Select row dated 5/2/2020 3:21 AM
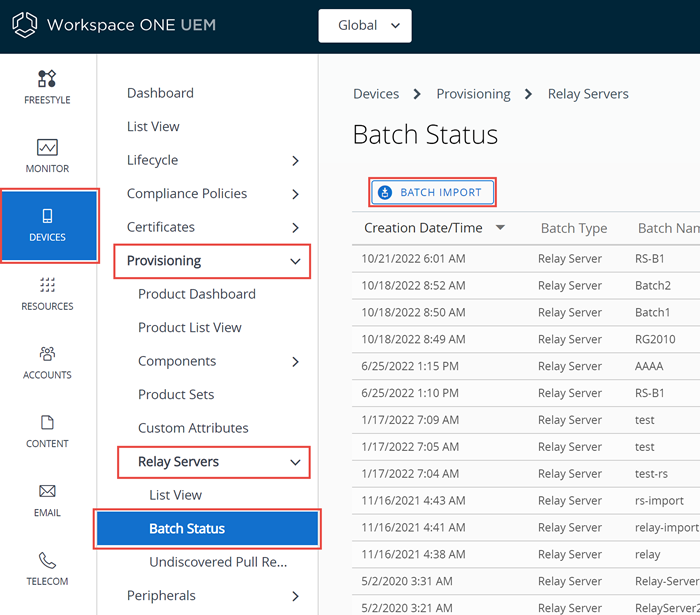Viewport: 700px width, 615px height. pos(526,606)
